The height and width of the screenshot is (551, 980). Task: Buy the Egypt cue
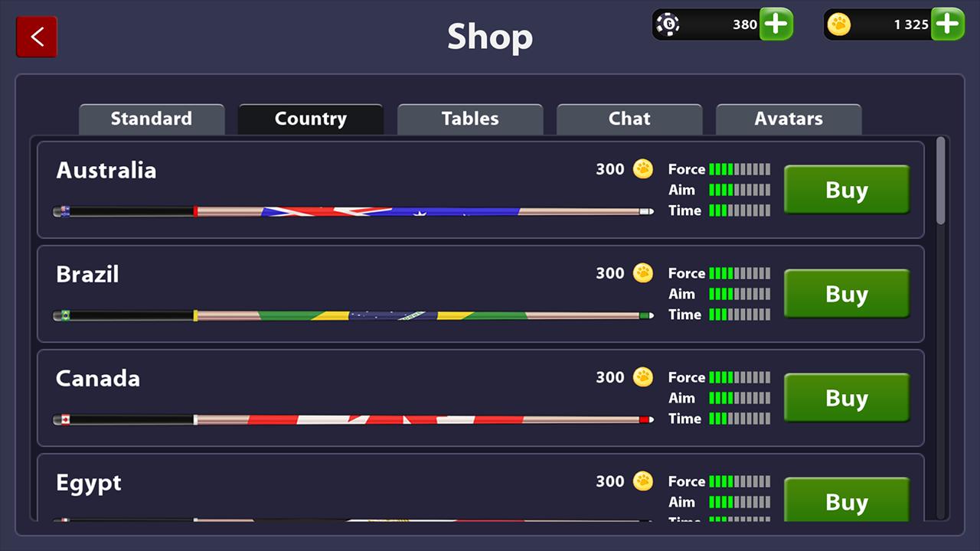point(847,500)
